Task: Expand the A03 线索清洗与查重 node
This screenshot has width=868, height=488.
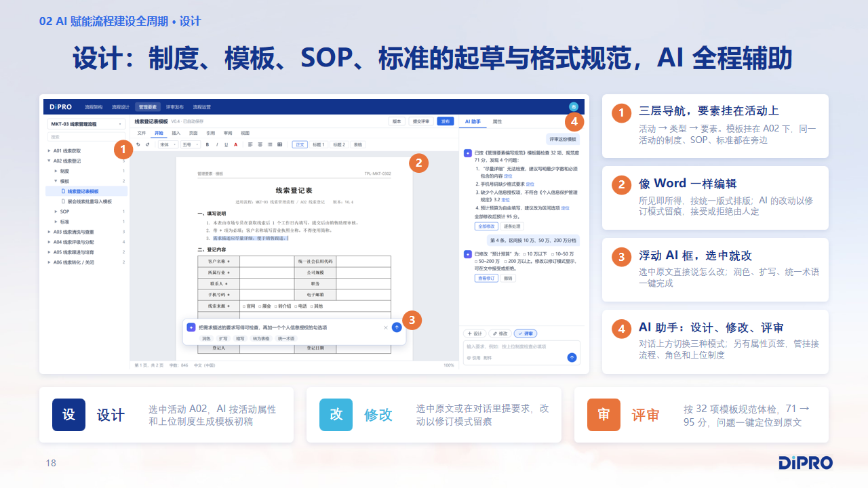Action: [x=49, y=232]
